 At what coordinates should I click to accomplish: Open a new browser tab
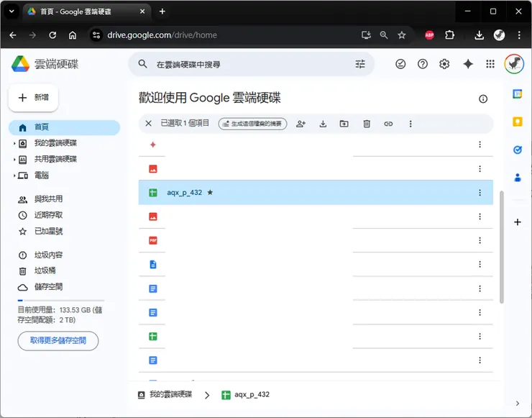pos(162,12)
